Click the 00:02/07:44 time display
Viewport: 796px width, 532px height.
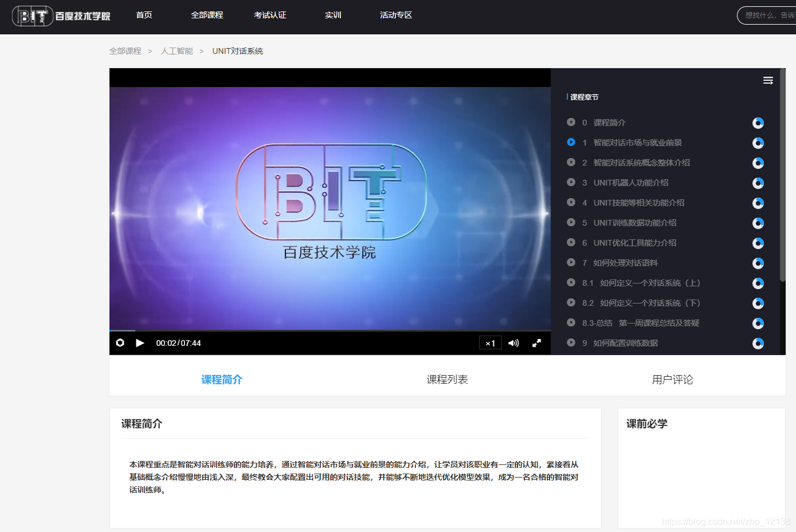(178, 343)
